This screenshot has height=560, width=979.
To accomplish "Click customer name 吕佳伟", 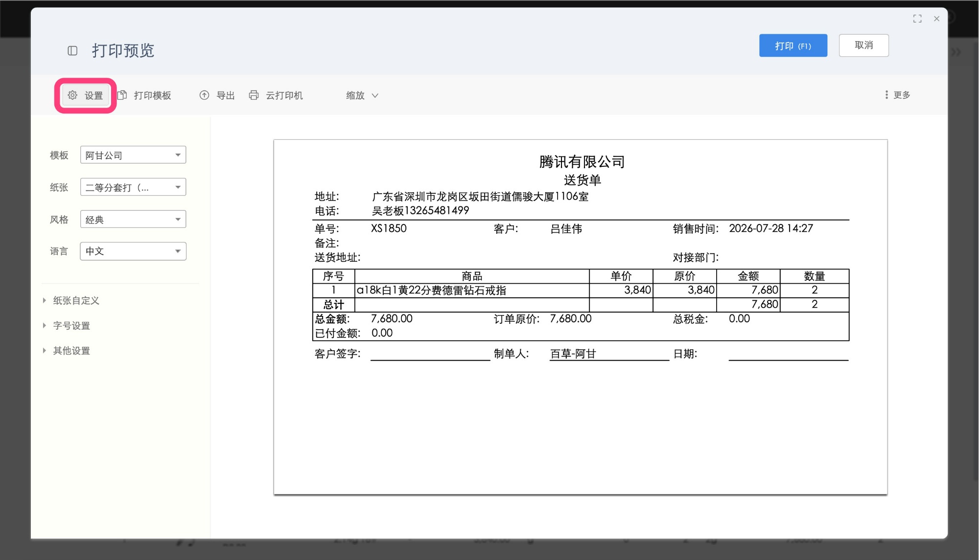I will [x=566, y=228].
